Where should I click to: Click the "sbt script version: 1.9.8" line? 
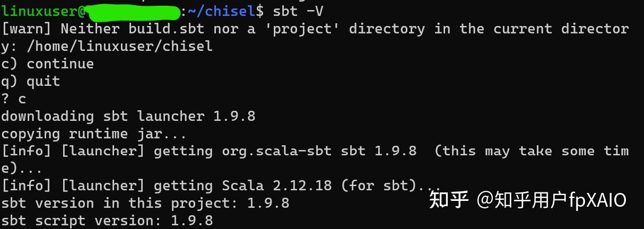[x=107, y=221]
